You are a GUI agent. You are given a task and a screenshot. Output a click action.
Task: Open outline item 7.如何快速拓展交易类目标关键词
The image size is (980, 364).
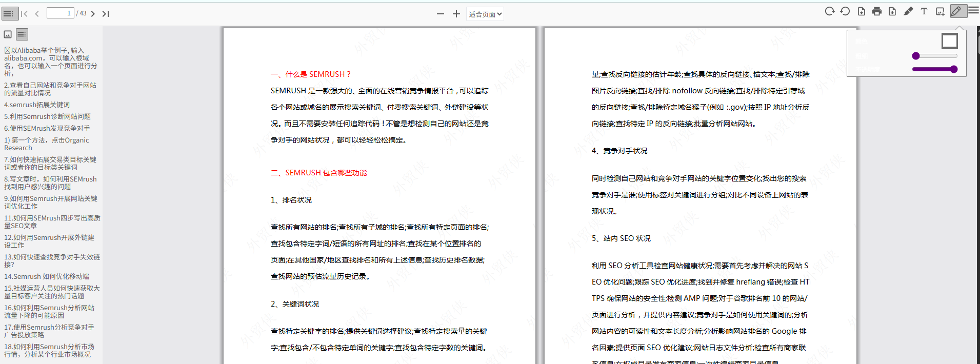coord(50,164)
